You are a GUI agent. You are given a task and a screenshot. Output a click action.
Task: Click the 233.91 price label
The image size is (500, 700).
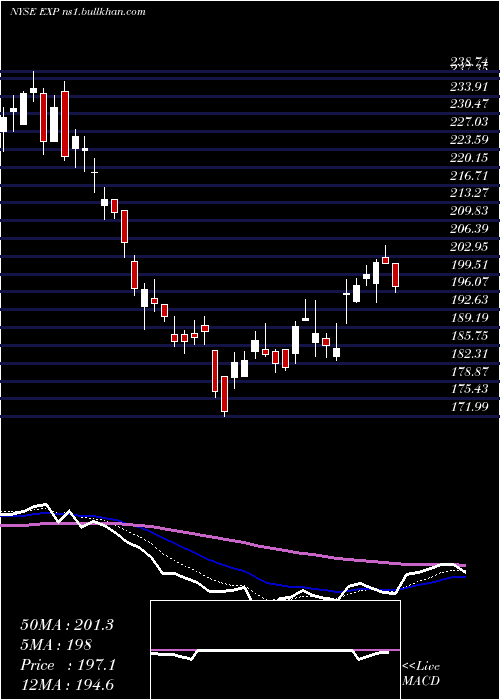pyautogui.click(x=468, y=87)
